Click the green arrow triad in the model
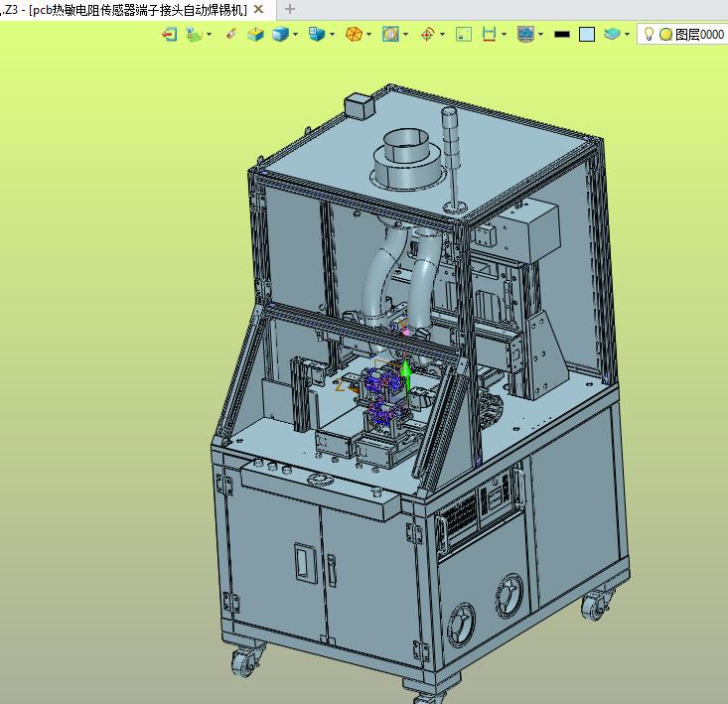728x704 pixels. [x=406, y=375]
